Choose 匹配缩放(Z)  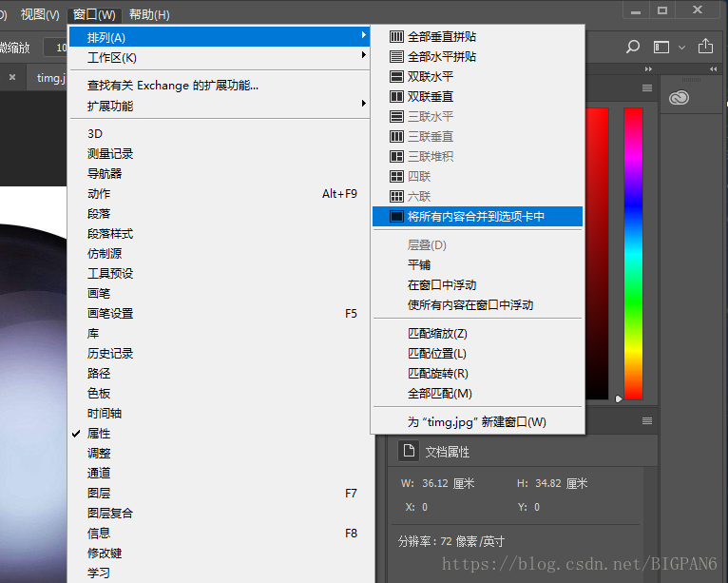(x=477, y=334)
